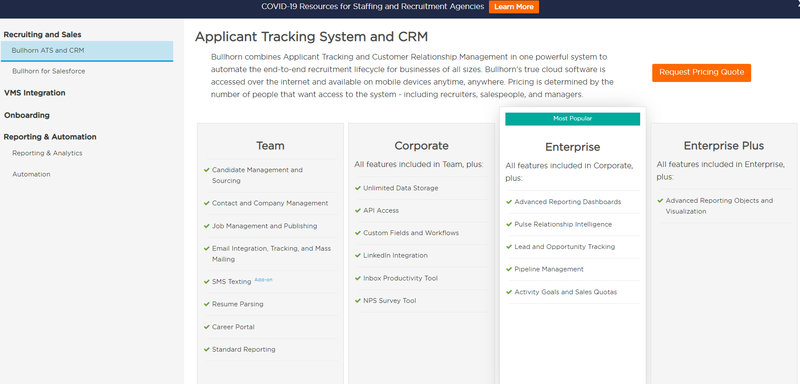
Task: Click the Learn More banner button
Action: pyautogui.click(x=514, y=7)
